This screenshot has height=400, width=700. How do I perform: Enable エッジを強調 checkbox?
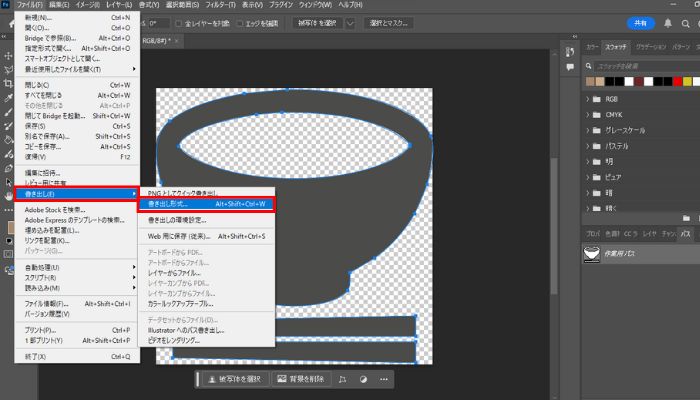pyautogui.click(x=240, y=23)
